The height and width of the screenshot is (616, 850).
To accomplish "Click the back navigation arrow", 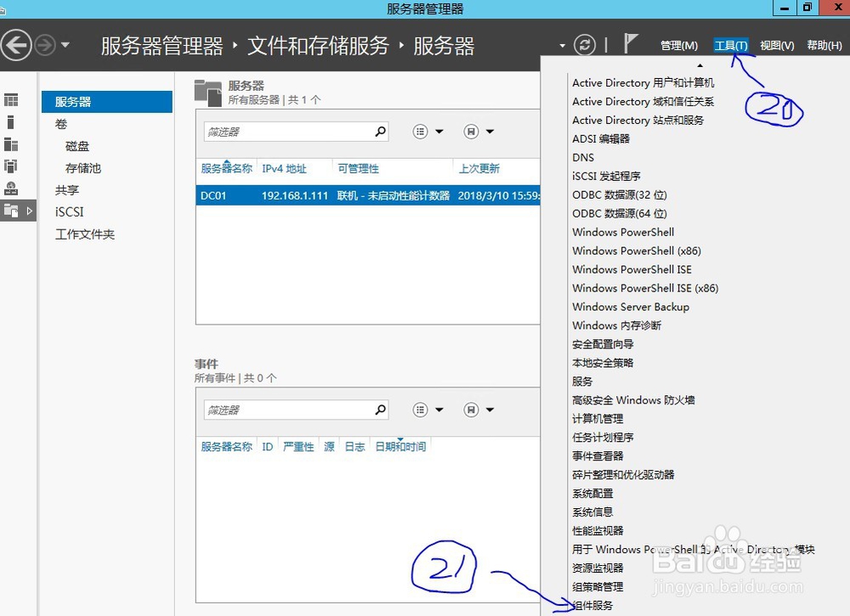I will pos(17,44).
